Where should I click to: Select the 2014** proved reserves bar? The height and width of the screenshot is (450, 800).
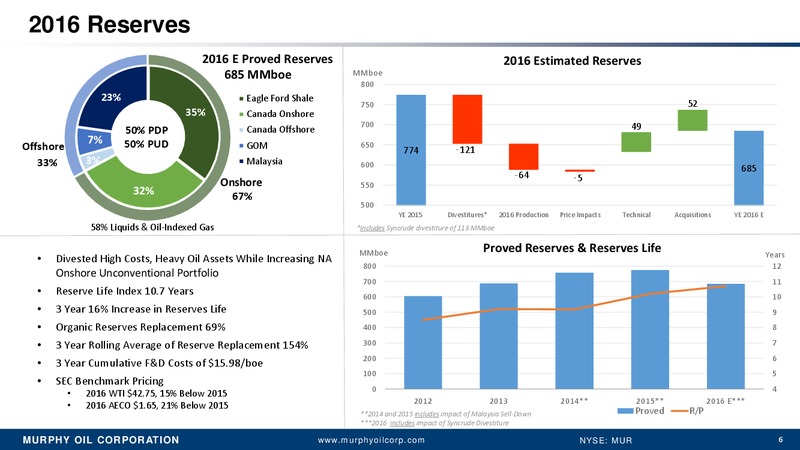click(x=574, y=331)
